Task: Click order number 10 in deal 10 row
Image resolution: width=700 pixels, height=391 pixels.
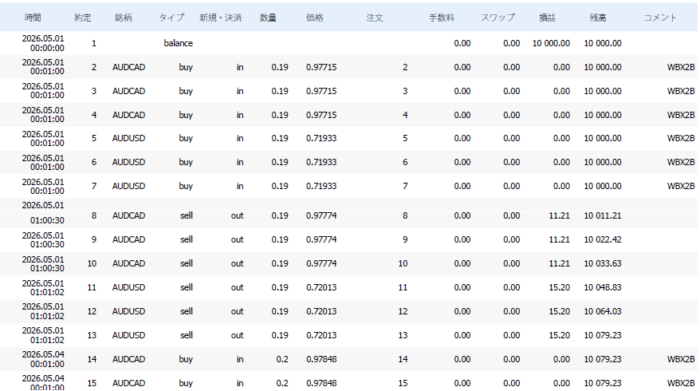Action: point(403,264)
